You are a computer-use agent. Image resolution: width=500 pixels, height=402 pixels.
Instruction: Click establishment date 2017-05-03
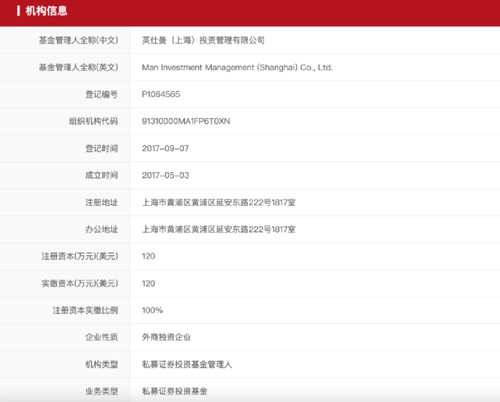(x=165, y=175)
